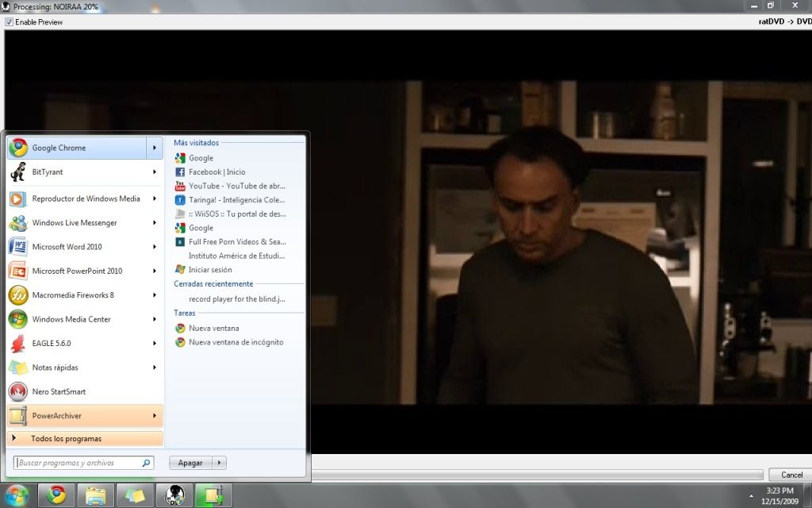The width and height of the screenshot is (812, 508).
Task: Select the ratDVD taskbar icon
Action: tap(174, 495)
